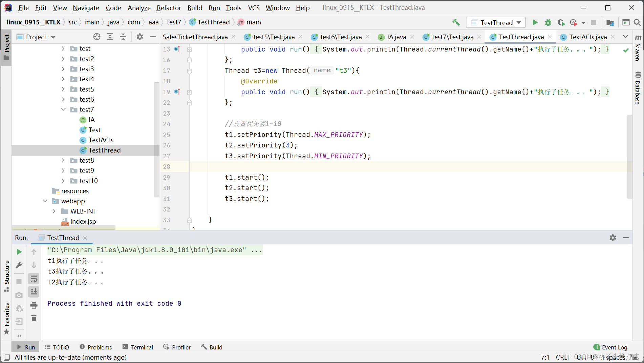Switch to SalesTicketThread.java tab
This screenshot has height=363, width=644.
point(195,37)
